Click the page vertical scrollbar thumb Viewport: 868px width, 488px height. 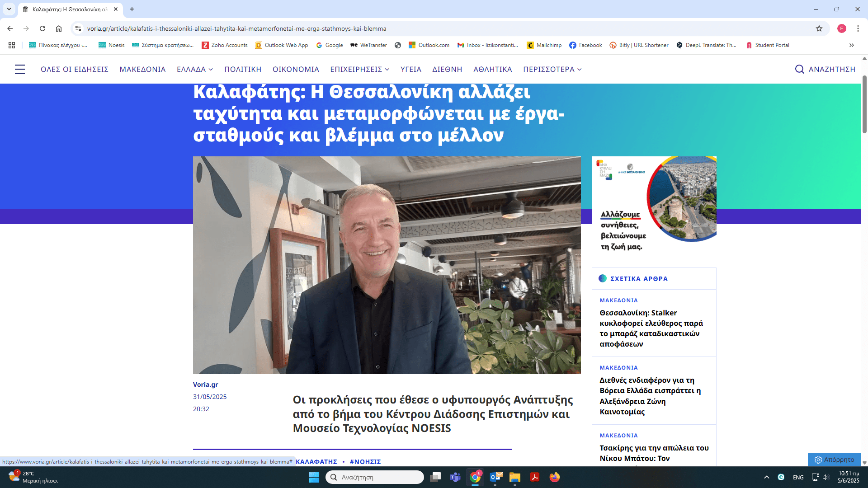tap(864, 104)
